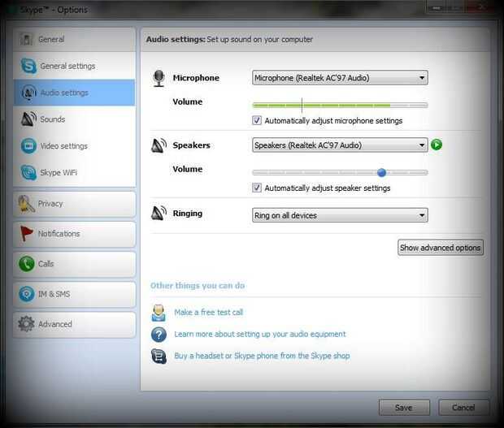
Task: Click the microphone volume level bar
Action: pos(340,105)
